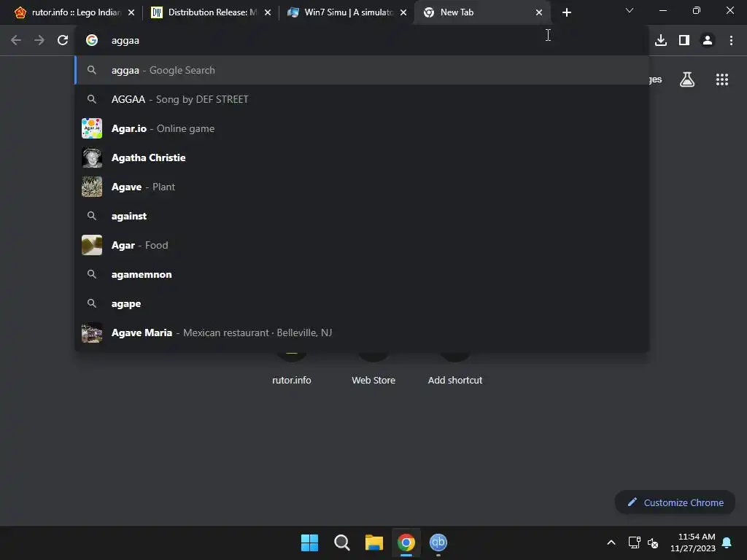Click the Agar food thumbnail
This screenshot has height=560, width=747.
[x=92, y=245]
